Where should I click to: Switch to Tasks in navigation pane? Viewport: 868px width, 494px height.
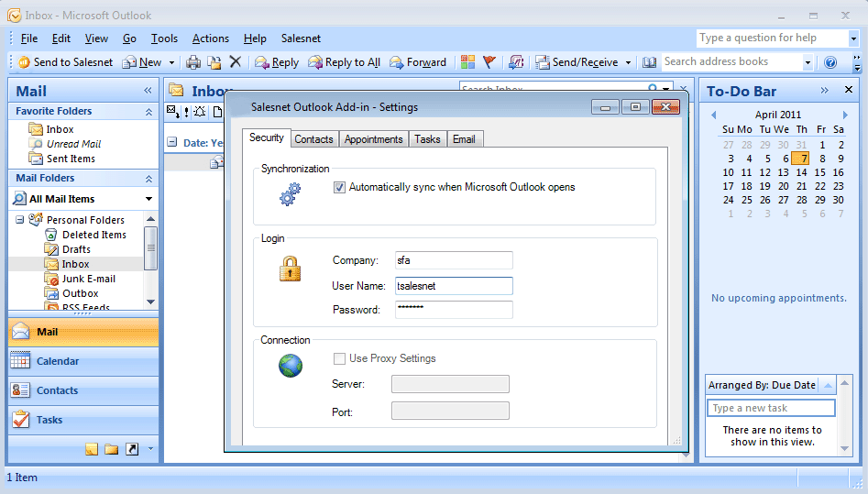(83, 420)
